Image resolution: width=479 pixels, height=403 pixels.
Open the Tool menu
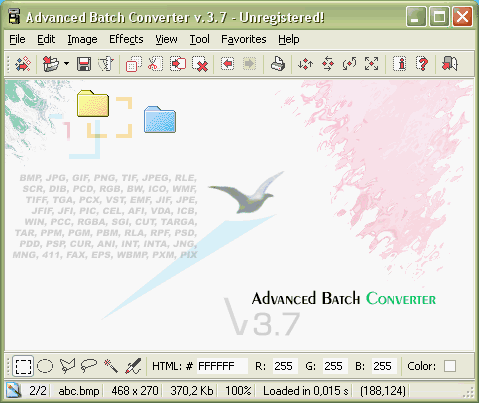[200, 39]
